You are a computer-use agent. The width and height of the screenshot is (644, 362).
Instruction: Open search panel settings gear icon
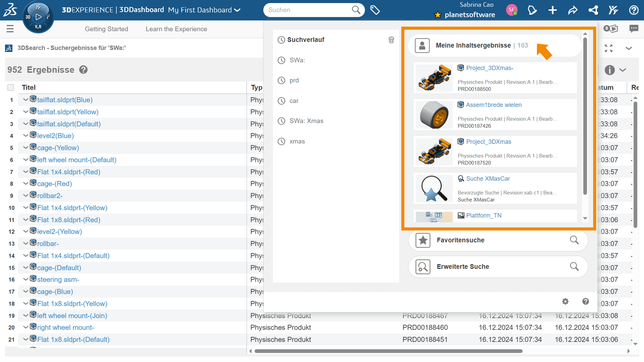click(565, 301)
